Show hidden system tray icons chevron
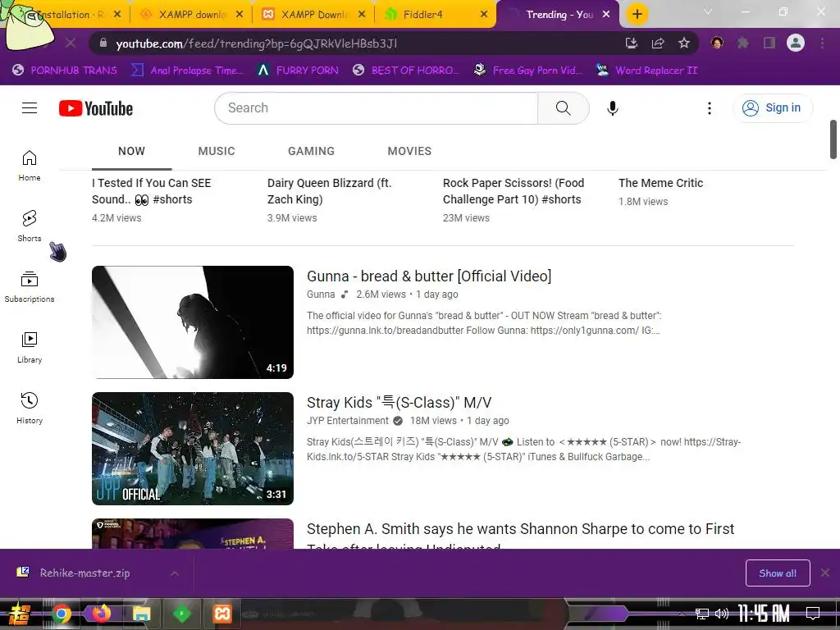Image resolution: width=840 pixels, height=630 pixels. (x=682, y=614)
